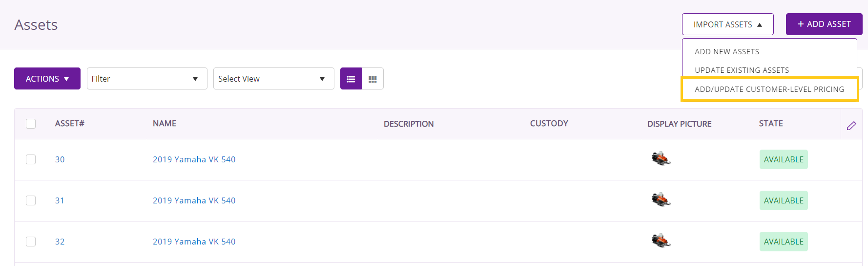This screenshot has height=266, width=868.
Task: Click the Assets page title
Action: 36,24
